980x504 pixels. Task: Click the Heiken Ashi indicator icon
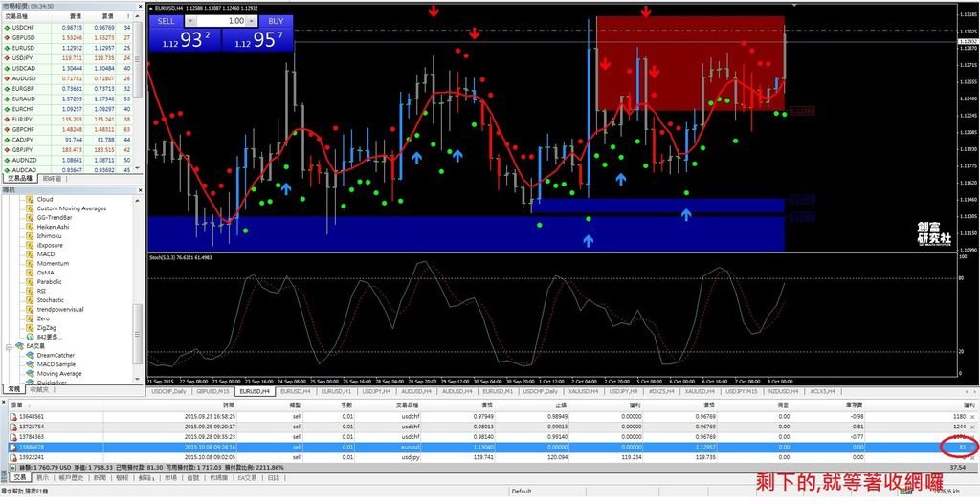click(x=30, y=227)
